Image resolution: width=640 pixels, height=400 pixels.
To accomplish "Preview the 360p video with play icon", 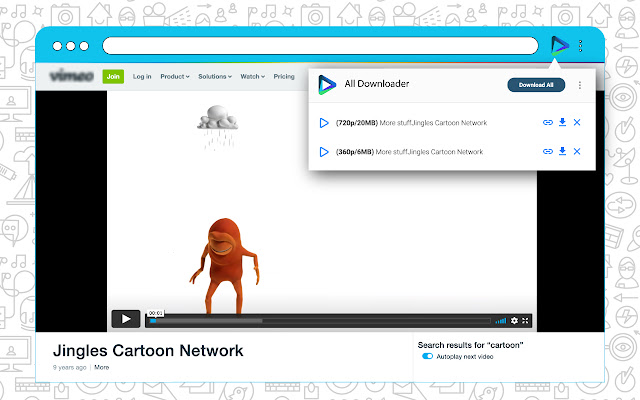I will [x=324, y=152].
